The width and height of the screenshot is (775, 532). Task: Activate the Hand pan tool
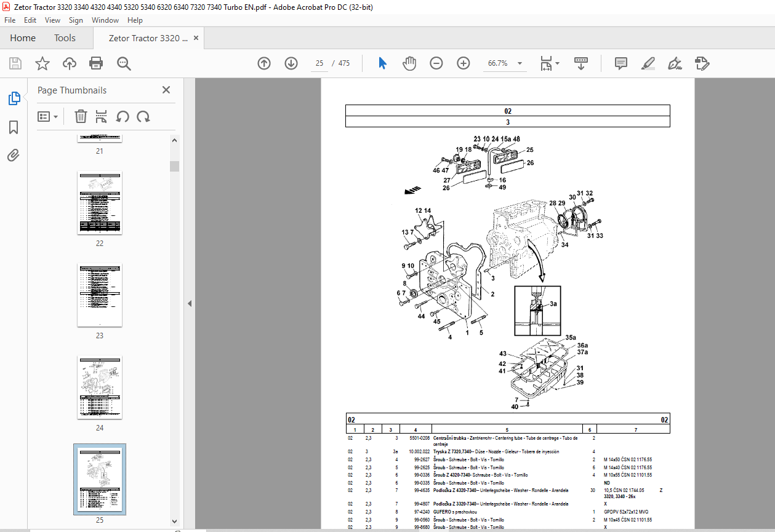[x=409, y=63]
